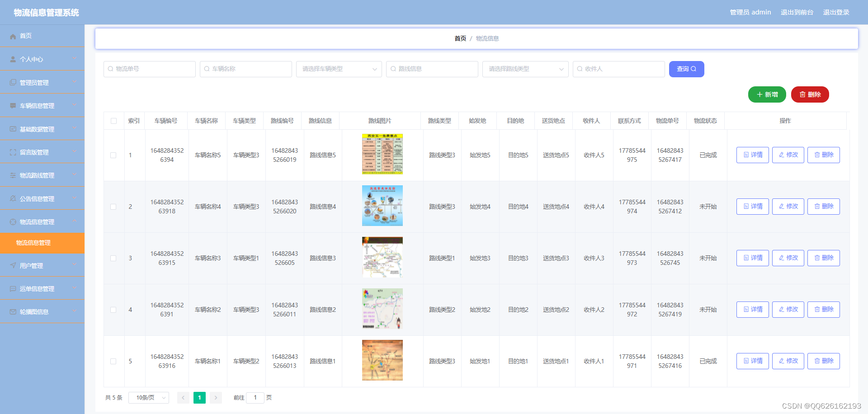Open the 公告信息管理 menu
Screen dimensions: 868x414
(37, 198)
